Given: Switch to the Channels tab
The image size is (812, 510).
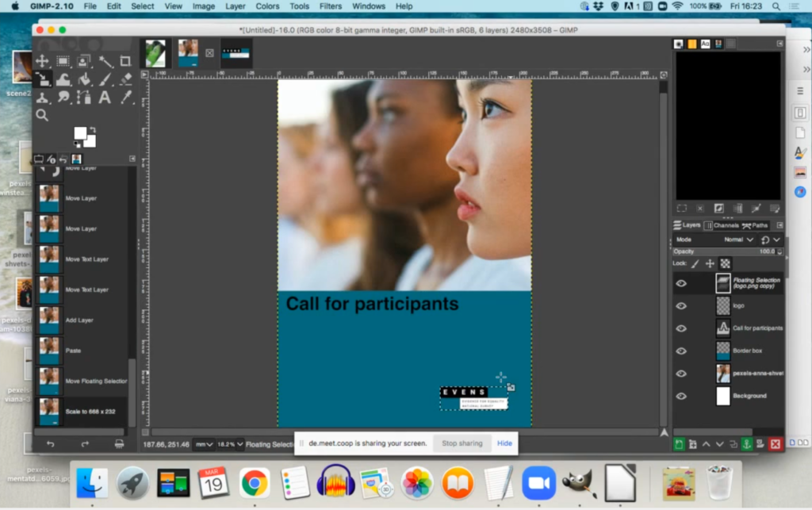Looking at the screenshot, I should click(722, 225).
